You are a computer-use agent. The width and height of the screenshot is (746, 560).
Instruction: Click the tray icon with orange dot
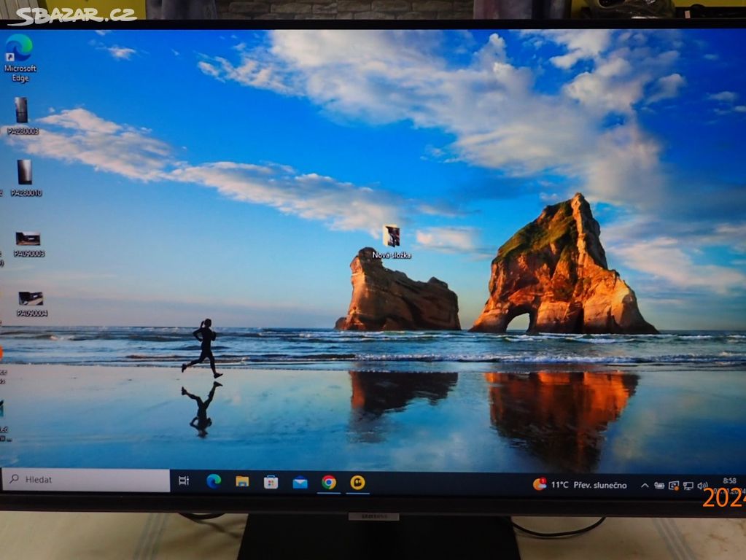tap(674, 486)
